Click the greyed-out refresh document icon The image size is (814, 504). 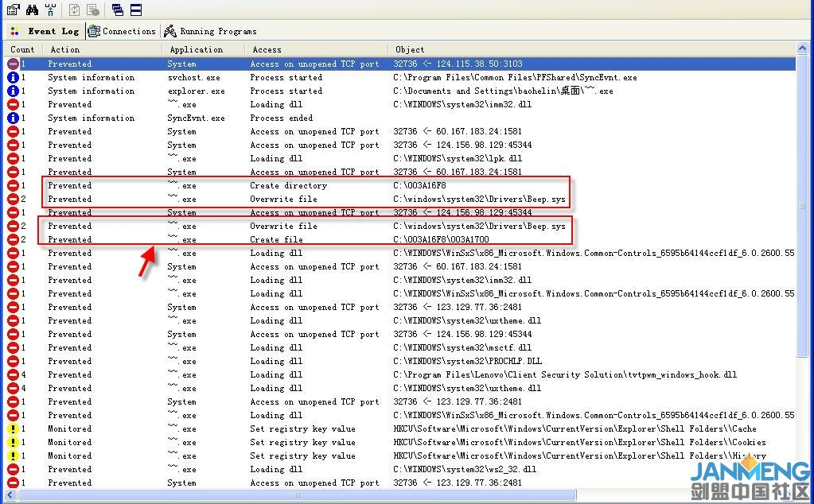74,10
